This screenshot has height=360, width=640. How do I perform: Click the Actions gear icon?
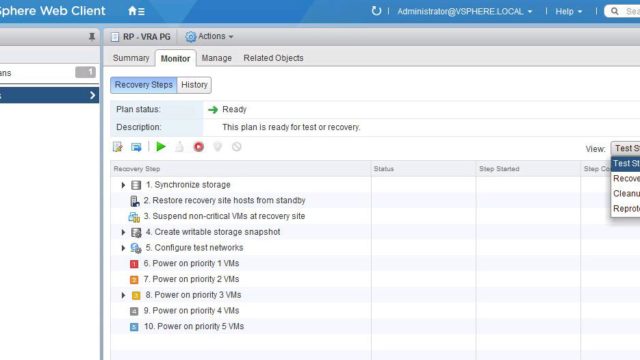point(190,37)
